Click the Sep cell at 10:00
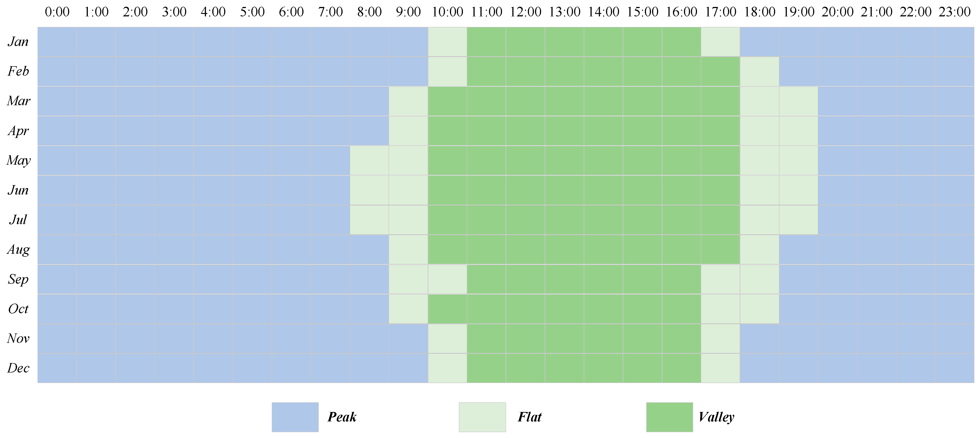Screen dimensions: 980x438 coord(447,279)
